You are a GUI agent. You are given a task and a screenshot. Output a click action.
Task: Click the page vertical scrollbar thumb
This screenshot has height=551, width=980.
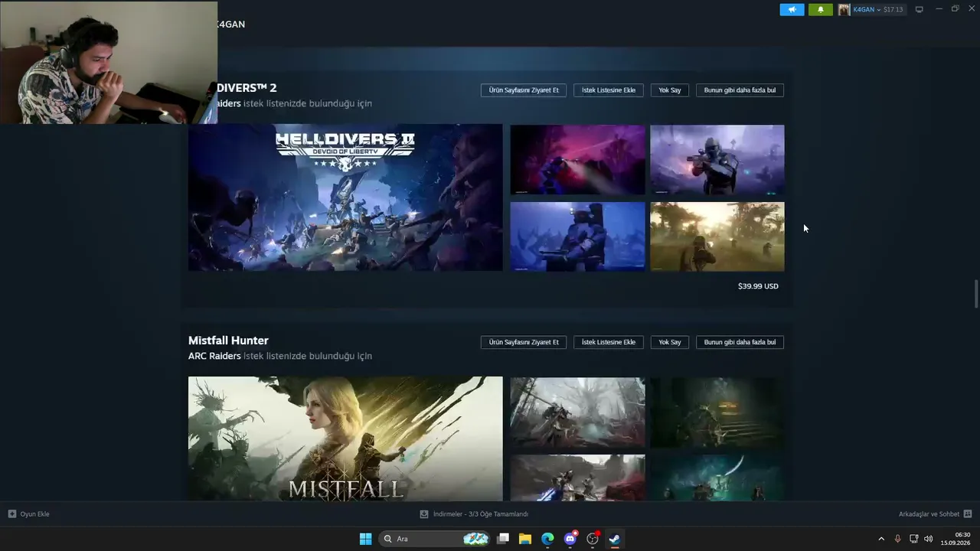975,295
